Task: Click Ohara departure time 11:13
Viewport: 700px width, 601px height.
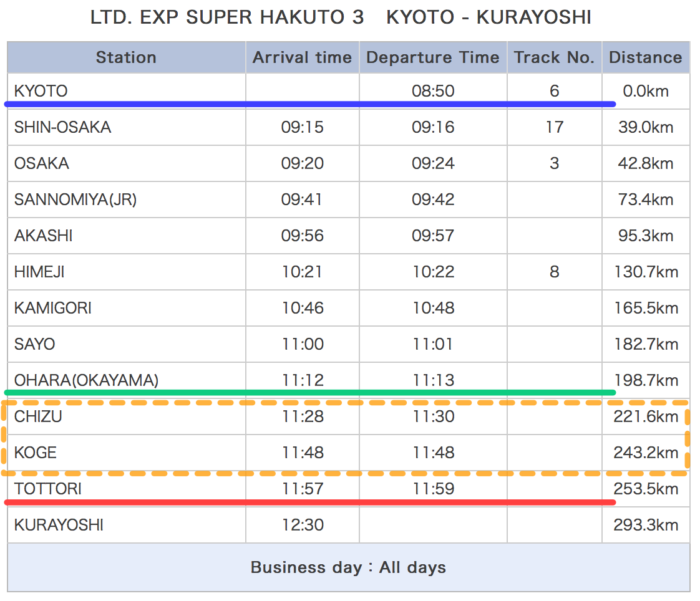Action: [433, 380]
